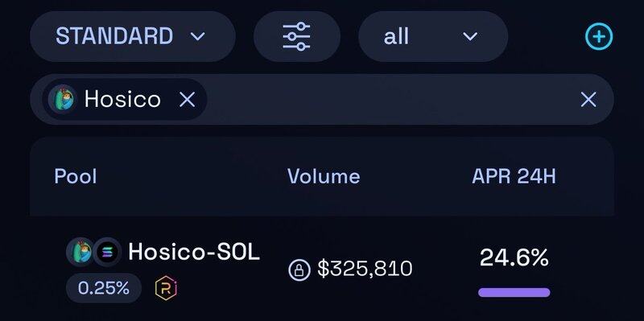Click the SOL token icon in pool row
This screenshot has width=644, height=321.
tap(107, 252)
